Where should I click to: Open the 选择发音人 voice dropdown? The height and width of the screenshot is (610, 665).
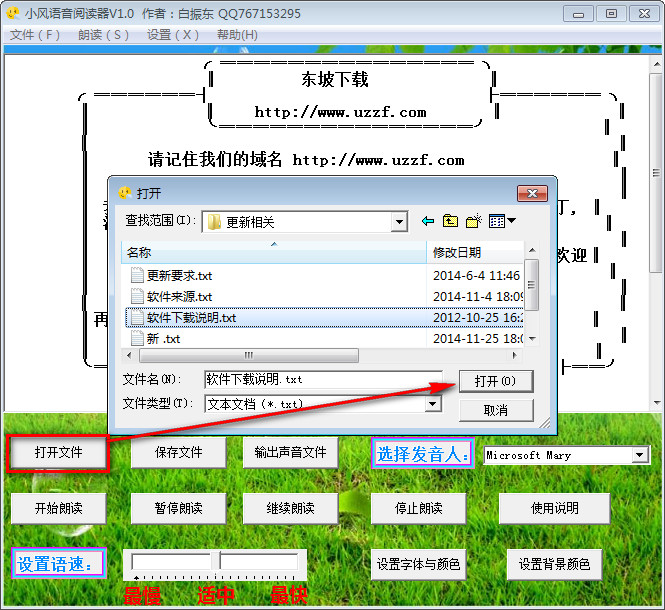pos(639,455)
